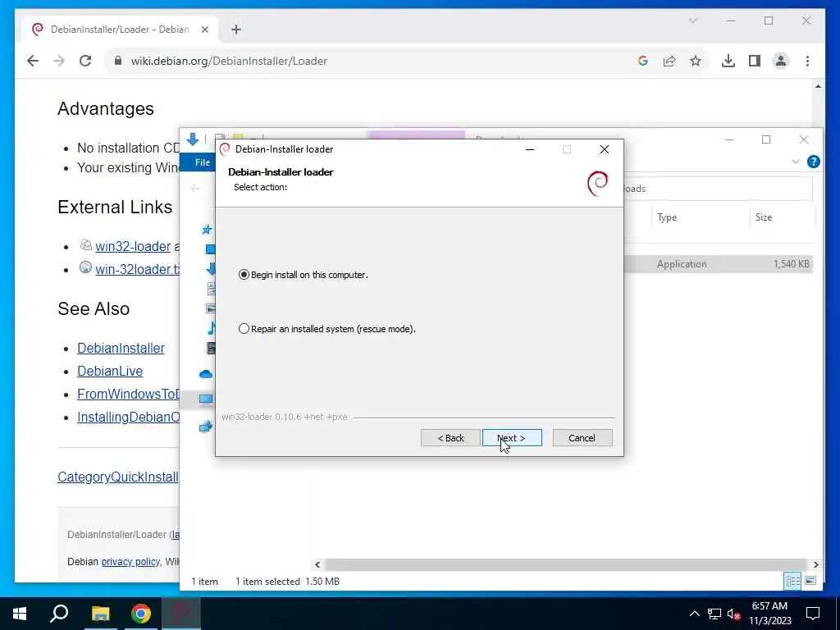
Task: Open the DebianInstaller link
Action: [x=121, y=348]
